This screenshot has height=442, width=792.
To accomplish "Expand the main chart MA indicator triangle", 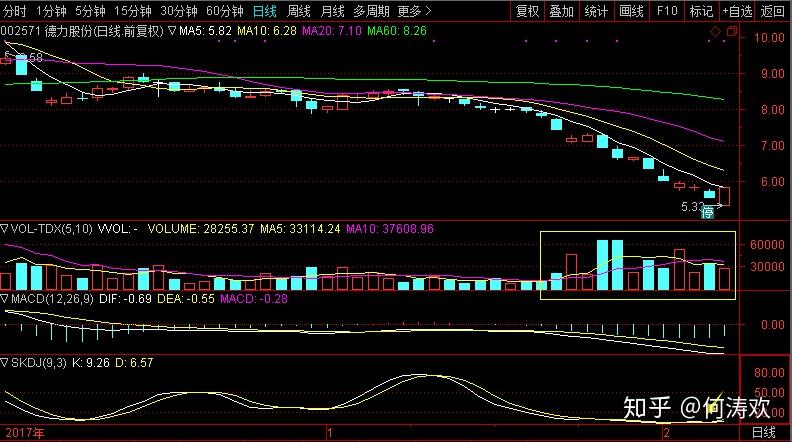I will point(172,31).
